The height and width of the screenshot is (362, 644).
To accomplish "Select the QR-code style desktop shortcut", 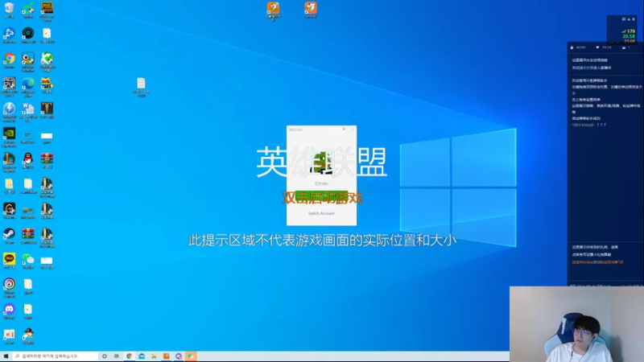I will click(9, 87).
